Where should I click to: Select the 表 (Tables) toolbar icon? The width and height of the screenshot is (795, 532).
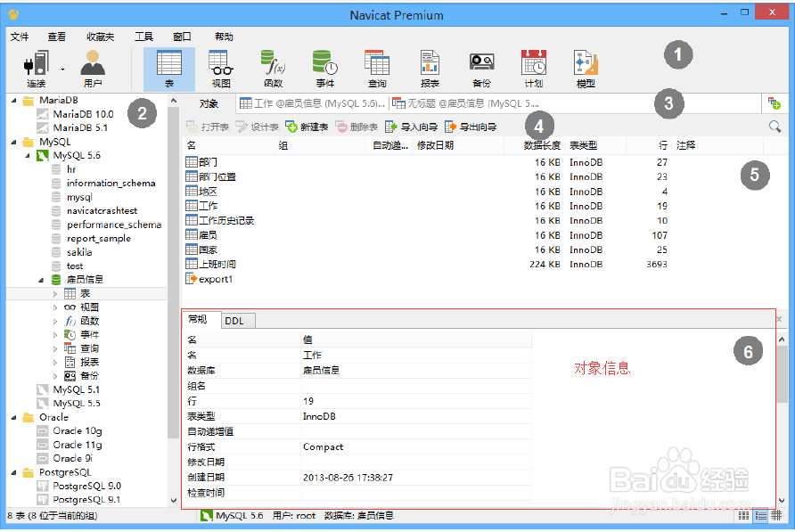click(169, 67)
